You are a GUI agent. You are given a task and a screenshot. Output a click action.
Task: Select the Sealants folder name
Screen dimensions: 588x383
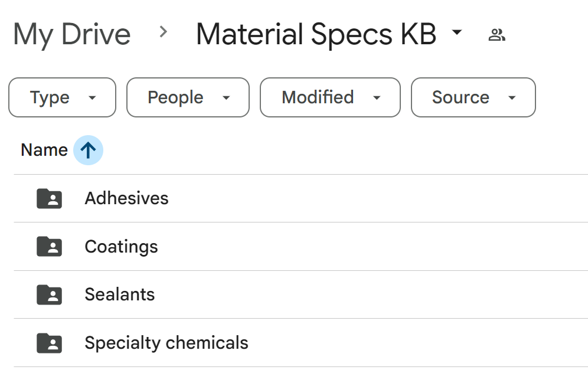(119, 294)
